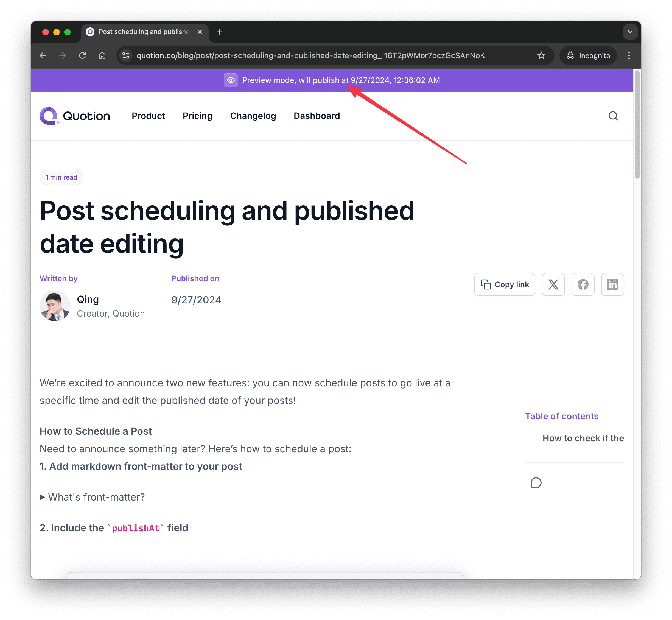The image size is (672, 620).
Task: Click the Copy link button
Action: tap(505, 284)
